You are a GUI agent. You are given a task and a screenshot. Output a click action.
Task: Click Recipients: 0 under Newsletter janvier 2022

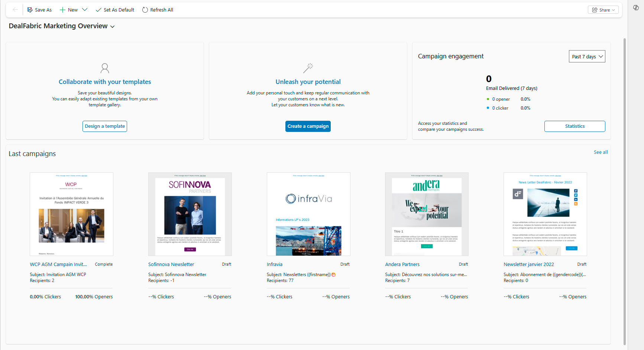(x=516, y=281)
